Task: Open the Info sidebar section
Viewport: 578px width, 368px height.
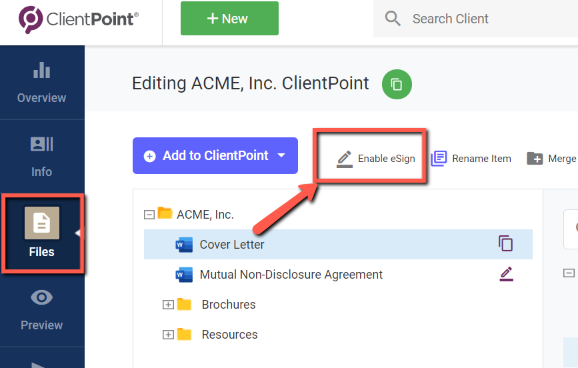Action: coord(42,156)
